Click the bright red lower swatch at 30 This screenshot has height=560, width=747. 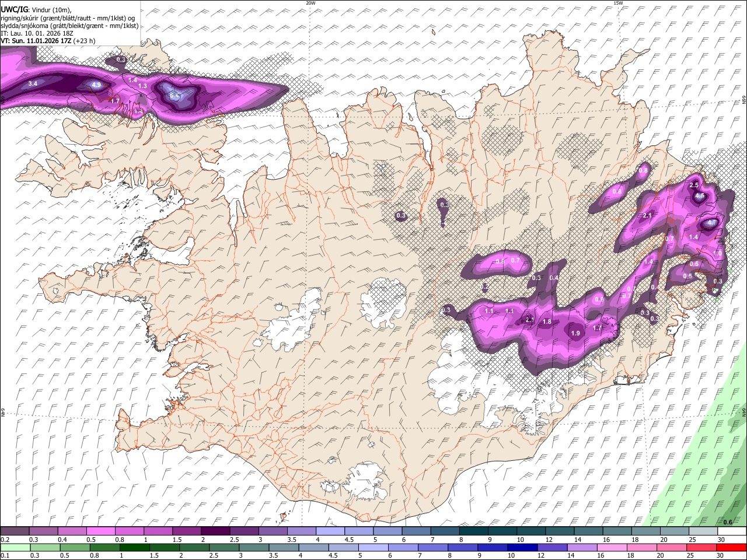(731, 548)
